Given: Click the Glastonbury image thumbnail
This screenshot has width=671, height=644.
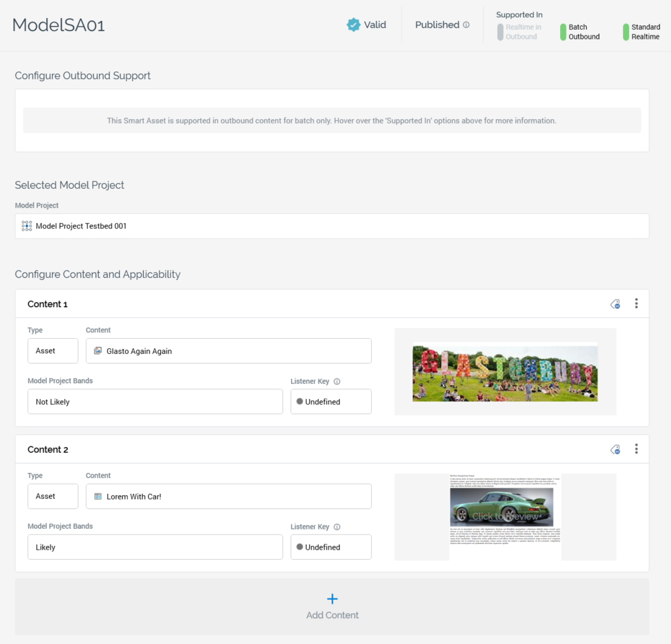Looking at the screenshot, I should 505,372.
